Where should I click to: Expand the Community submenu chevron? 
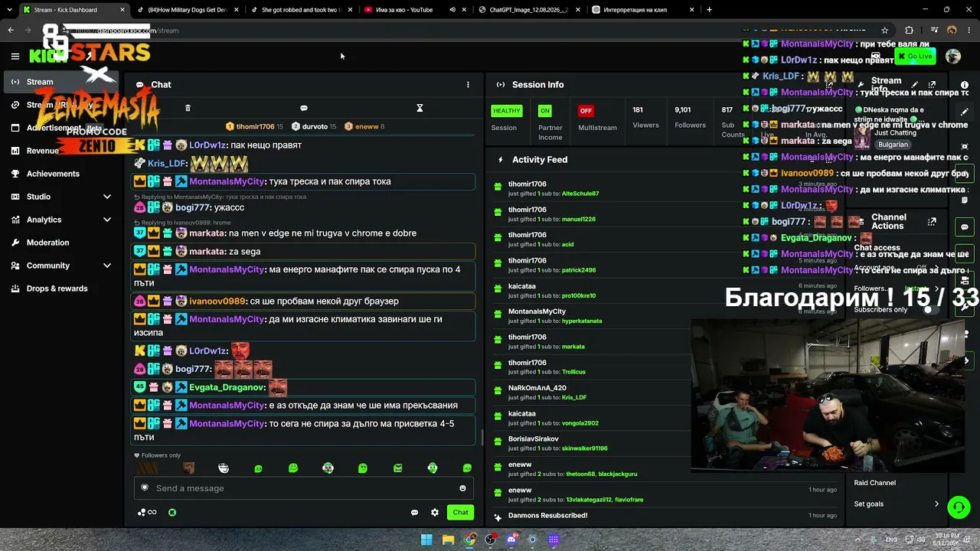coord(107,266)
